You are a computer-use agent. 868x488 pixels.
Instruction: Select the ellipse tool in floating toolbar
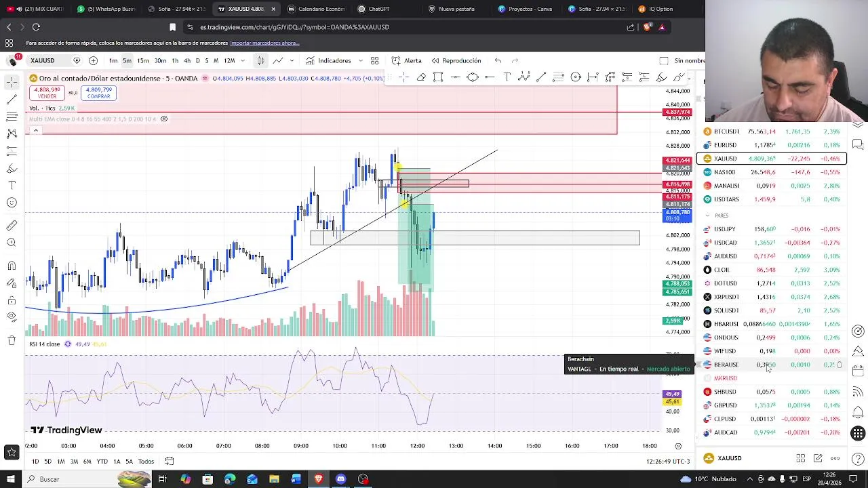[473, 77]
